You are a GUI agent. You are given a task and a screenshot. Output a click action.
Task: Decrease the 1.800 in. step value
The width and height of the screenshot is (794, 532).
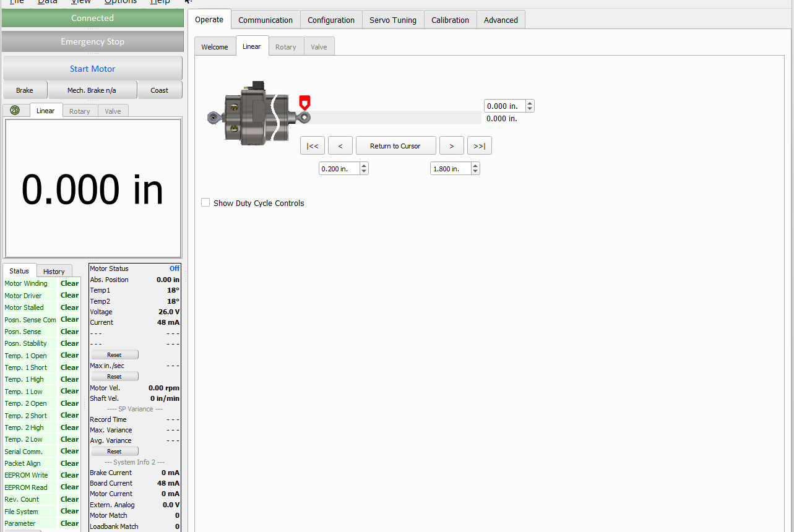click(475, 171)
